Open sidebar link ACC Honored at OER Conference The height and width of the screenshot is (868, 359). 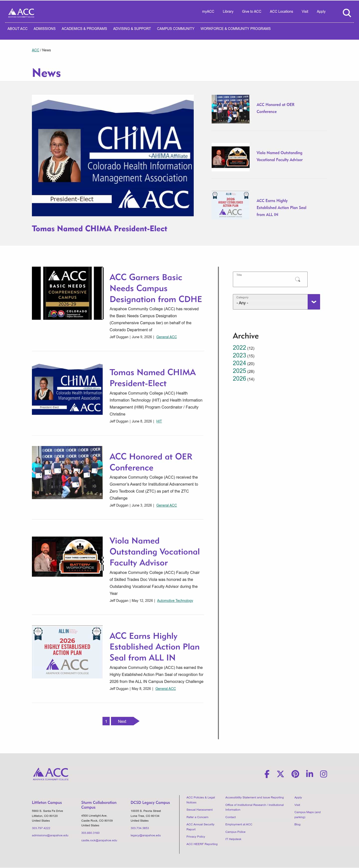tap(275, 108)
